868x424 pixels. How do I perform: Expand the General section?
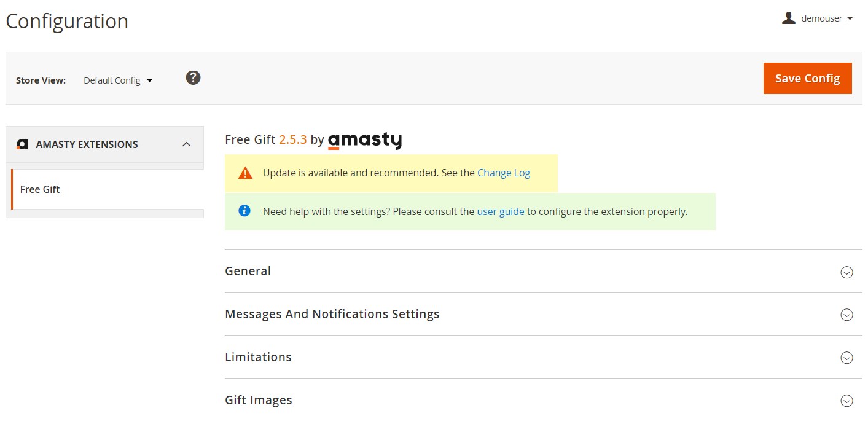[x=544, y=271]
